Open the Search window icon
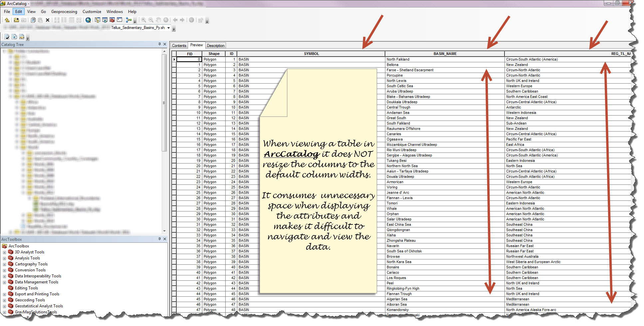 [88, 20]
